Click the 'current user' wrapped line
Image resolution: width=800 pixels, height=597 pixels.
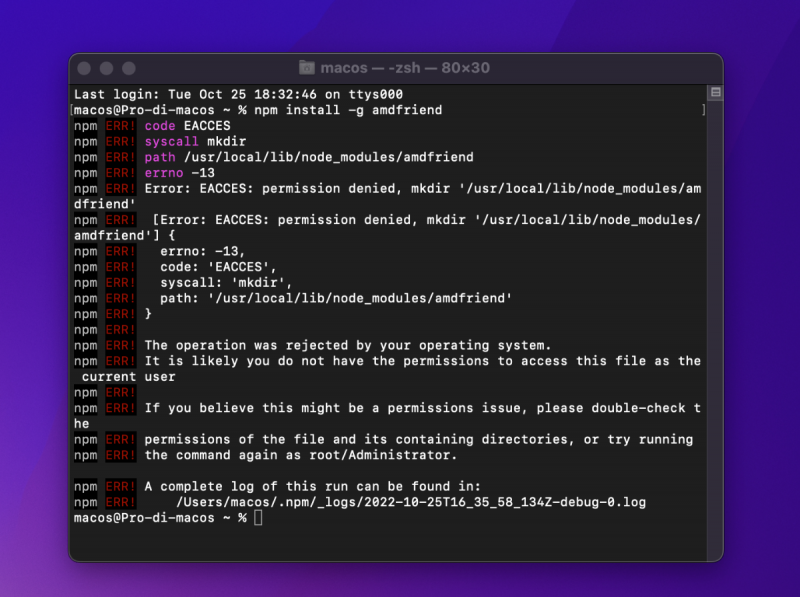point(129,377)
